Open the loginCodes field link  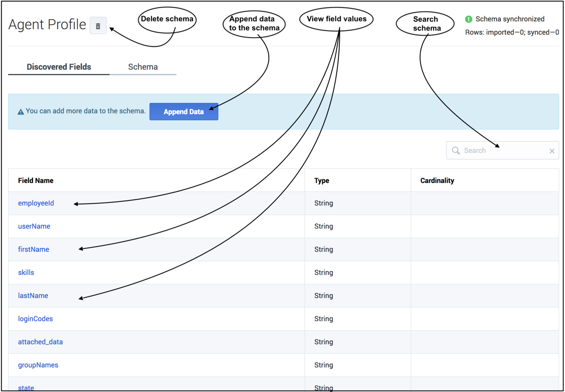click(35, 319)
